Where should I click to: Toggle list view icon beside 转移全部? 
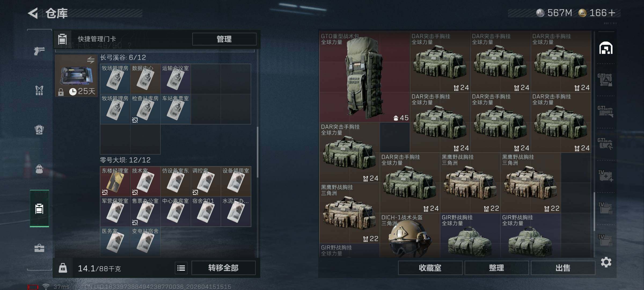181,268
